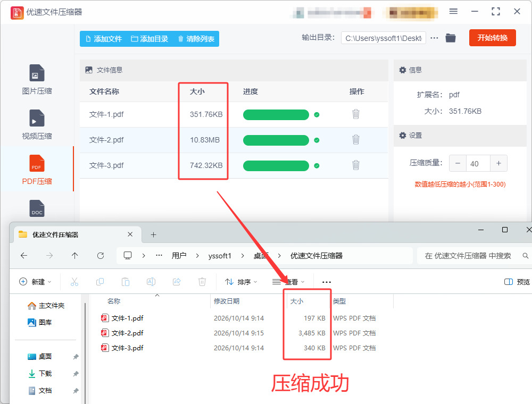Decrease compression quality with minus button
Viewport: 532px width, 404px height.
pos(458,163)
